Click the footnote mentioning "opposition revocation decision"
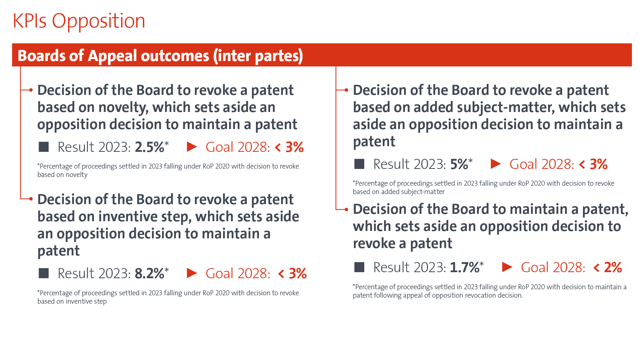644x362 pixels. click(x=489, y=291)
